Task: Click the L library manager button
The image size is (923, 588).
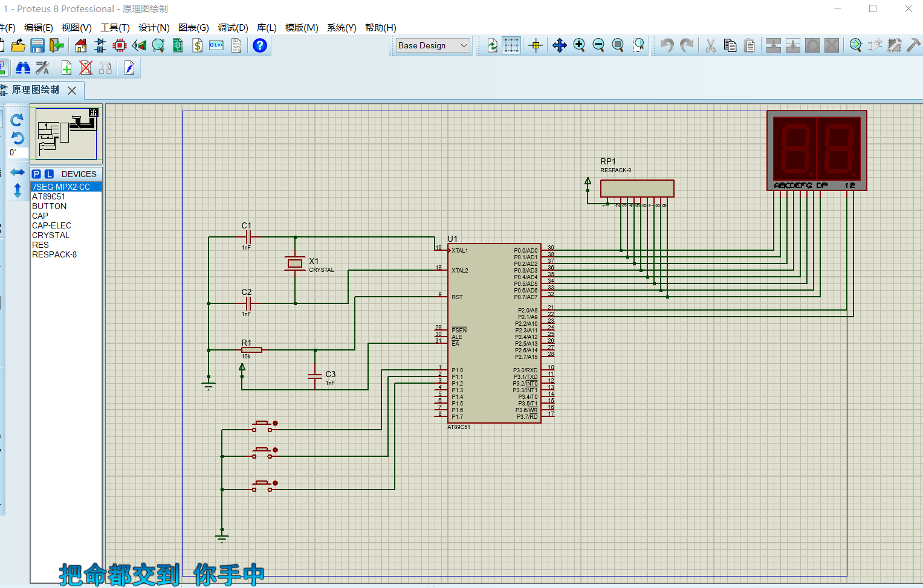Action: [x=49, y=174]
